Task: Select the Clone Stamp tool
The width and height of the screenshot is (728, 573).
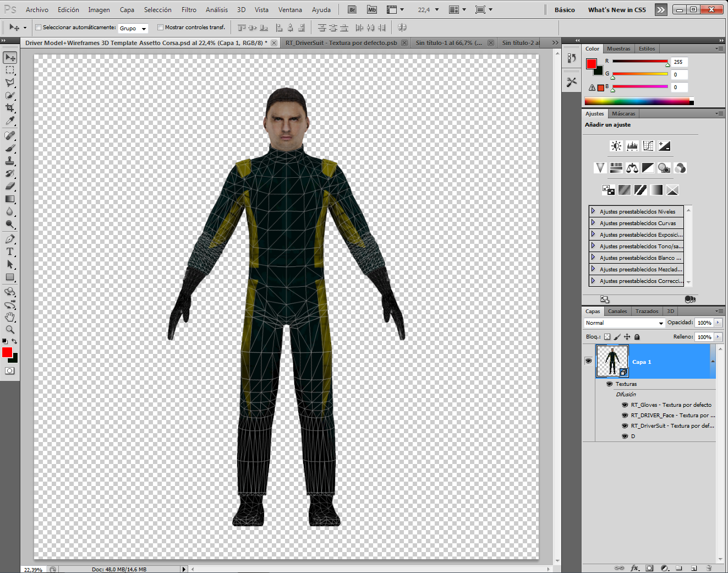Action: click(x=10, y=161)
